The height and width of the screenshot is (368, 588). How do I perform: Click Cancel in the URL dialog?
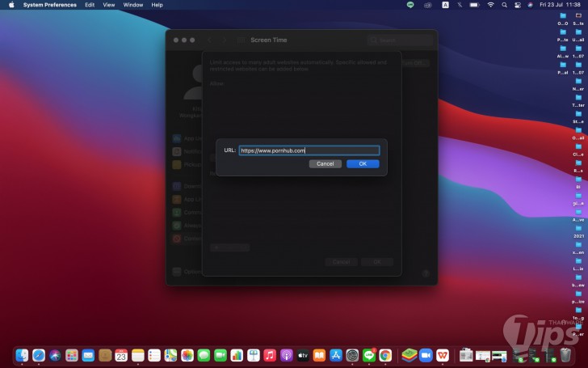pyautogui.click(x=325, y=163)
